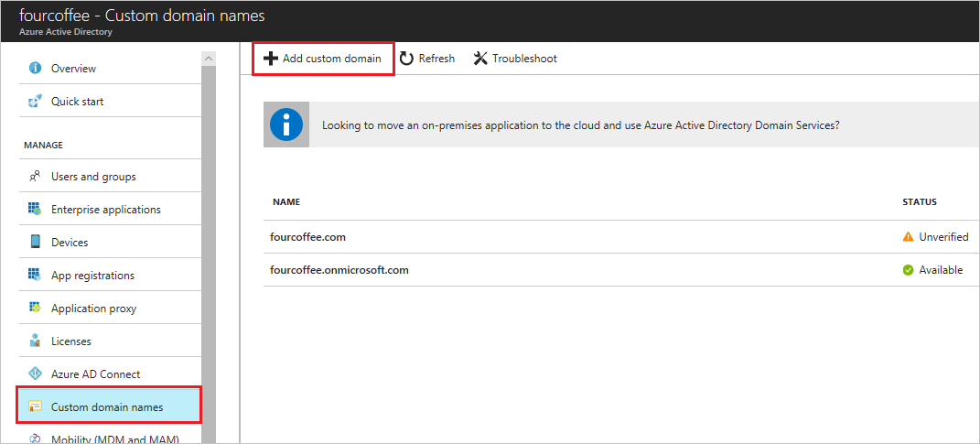
Task: Open the Licenses section
Action: (110, 341)
